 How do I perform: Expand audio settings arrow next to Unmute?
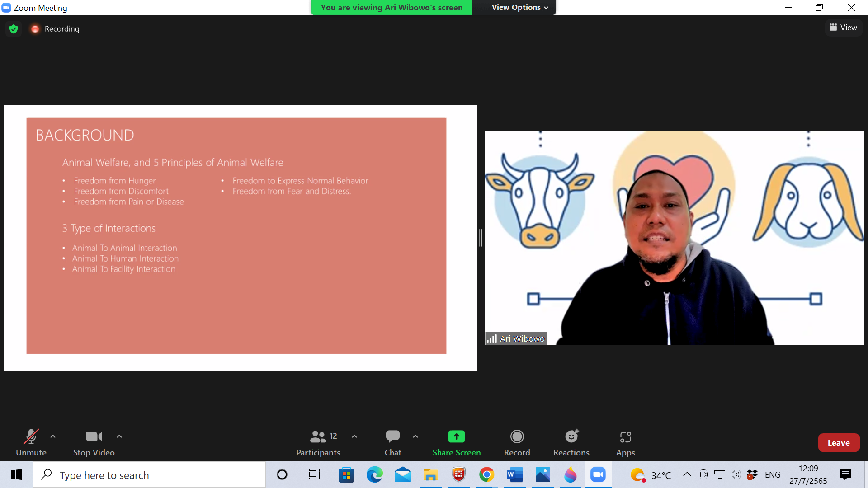53,436
